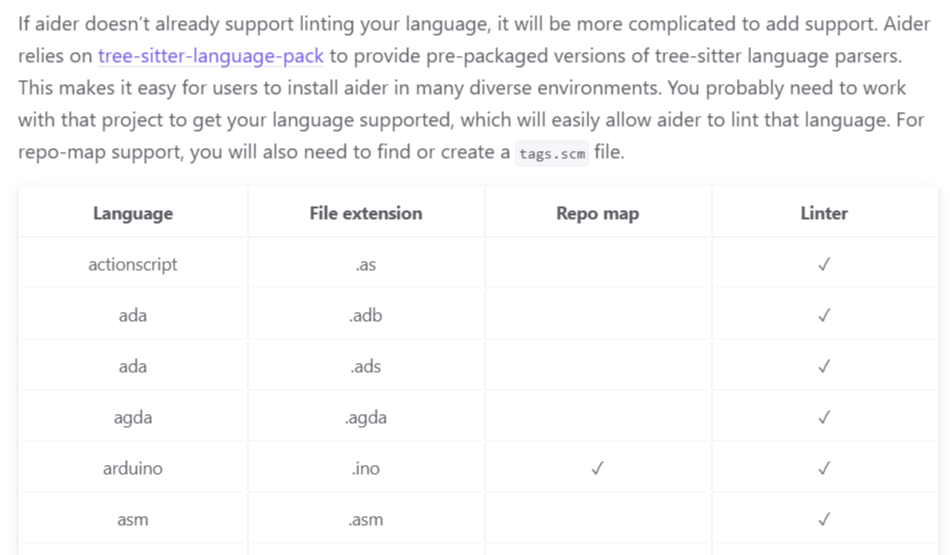Click the .ino file extension cell
The width and height of the screenshot is (950, 555).
tap(366, 468)
